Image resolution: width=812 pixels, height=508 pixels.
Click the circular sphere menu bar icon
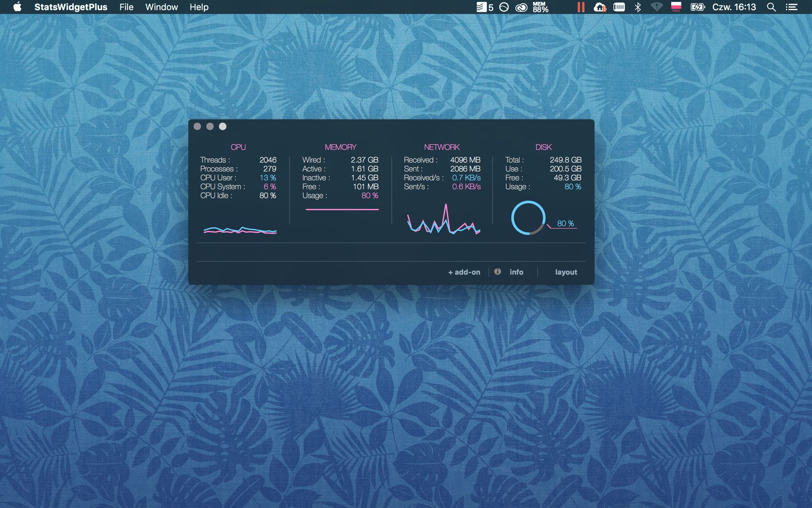[504, 7]
